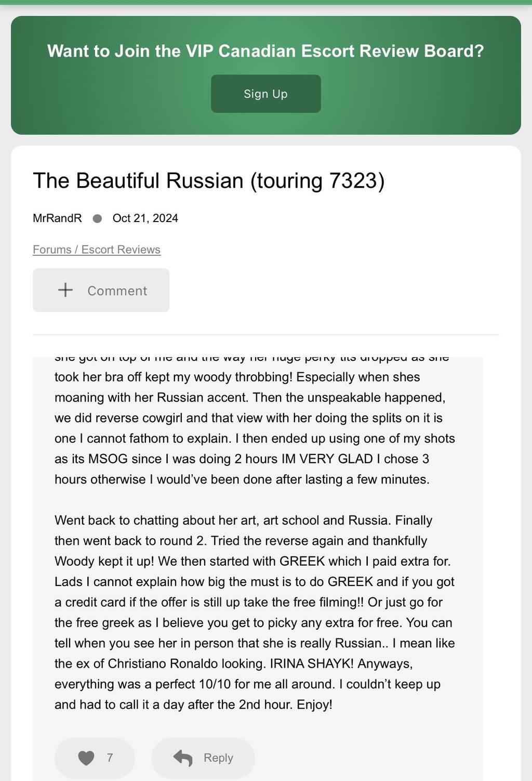Like the post with the heart icon
The width and height of the screenshot is (532, 781).
[x=86, y=758]
